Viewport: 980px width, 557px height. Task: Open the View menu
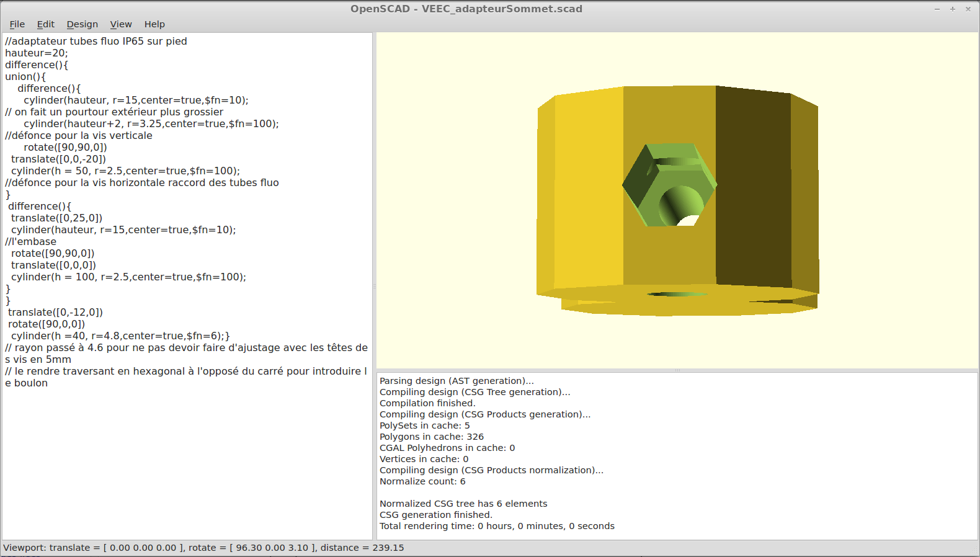(121, 24)
